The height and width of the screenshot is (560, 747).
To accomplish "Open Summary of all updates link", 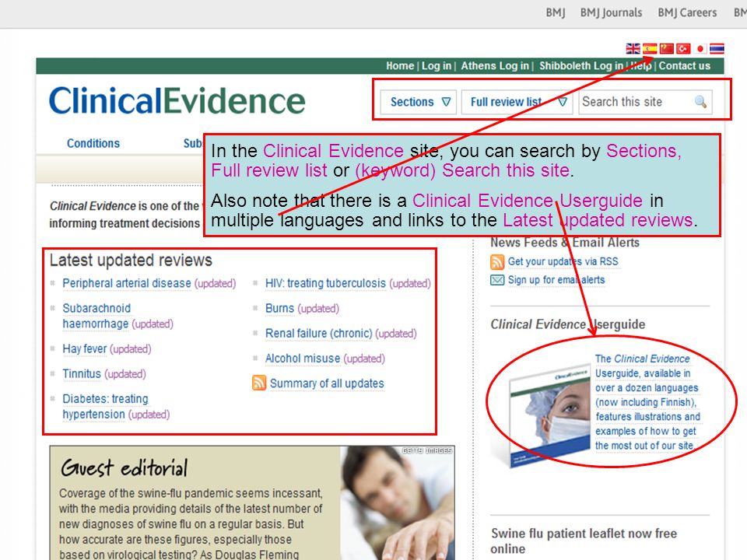I will pos(327,383).
